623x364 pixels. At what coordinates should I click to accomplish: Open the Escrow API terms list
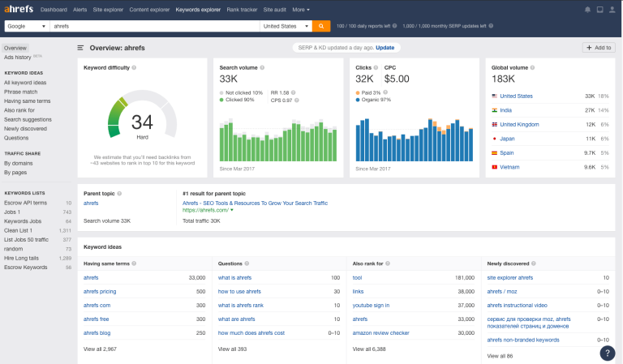pyautogui.click(x=25, y=203)
